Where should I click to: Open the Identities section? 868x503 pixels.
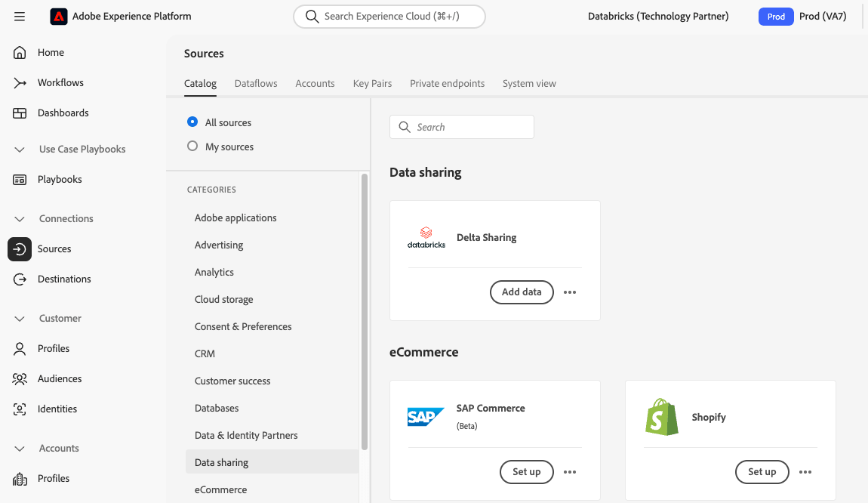click(20, 409)
